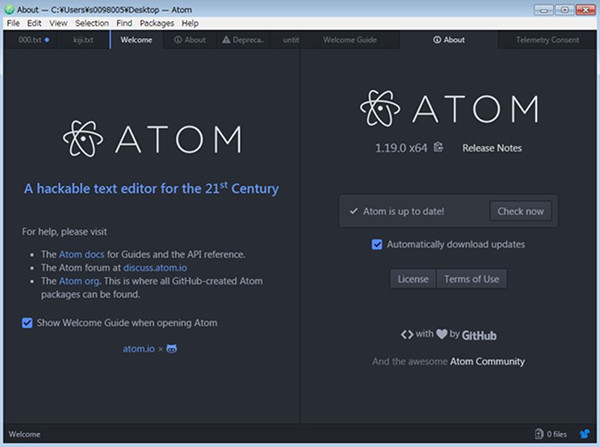Open the Release Notes link
This screenshot has width=600, height=447.
click(492, 148)
